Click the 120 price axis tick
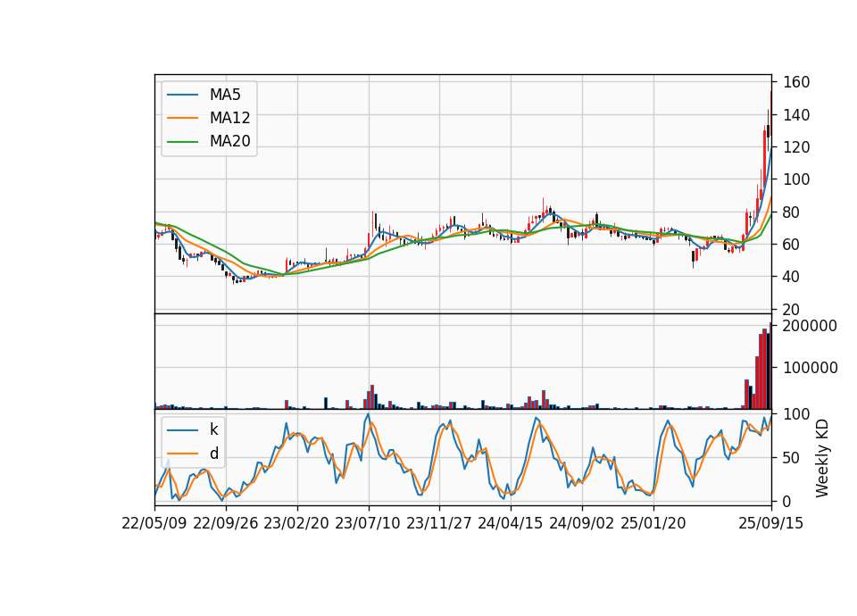Viewport: 857px width, 616px height. (796, 147)
